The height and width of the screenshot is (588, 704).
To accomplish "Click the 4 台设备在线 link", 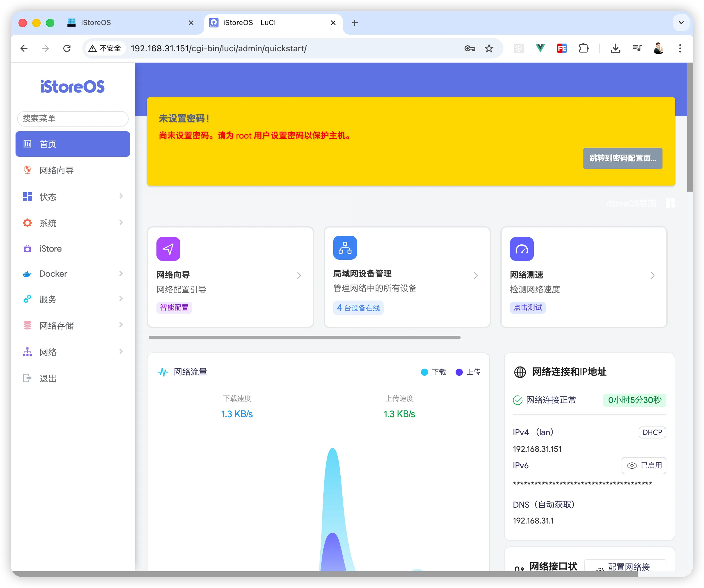I will point(358,308).
